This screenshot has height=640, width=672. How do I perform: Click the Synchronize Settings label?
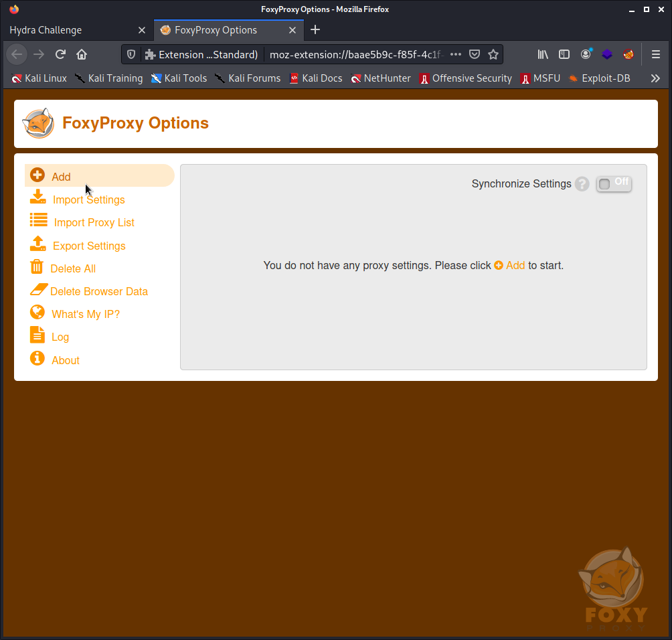tap(521, 184)
